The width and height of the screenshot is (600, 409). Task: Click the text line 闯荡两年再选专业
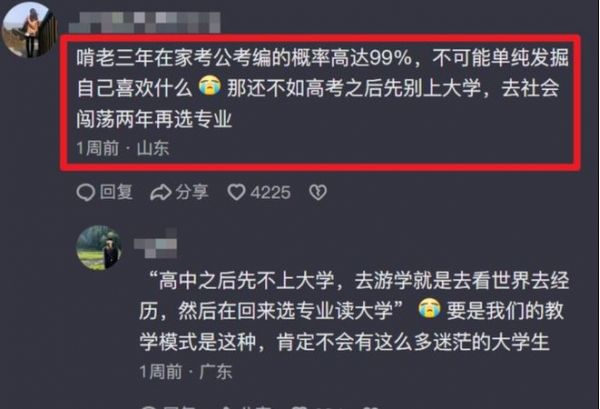[x=154, y=119]
